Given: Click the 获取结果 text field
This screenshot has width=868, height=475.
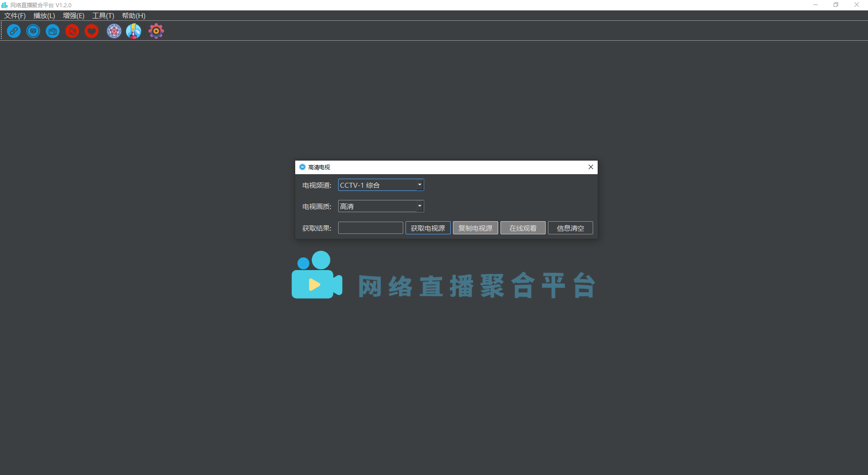Looking at the screenshot, I should coord(371,228).
